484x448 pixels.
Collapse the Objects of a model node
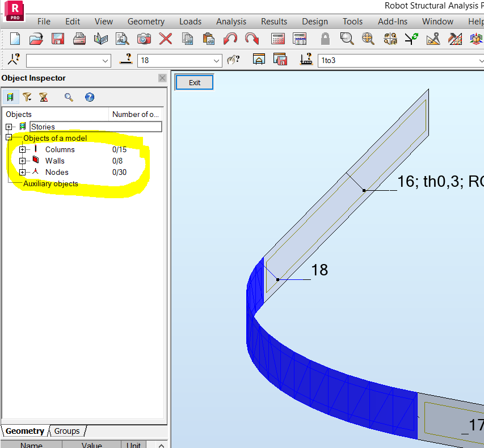tap(8, 136)
